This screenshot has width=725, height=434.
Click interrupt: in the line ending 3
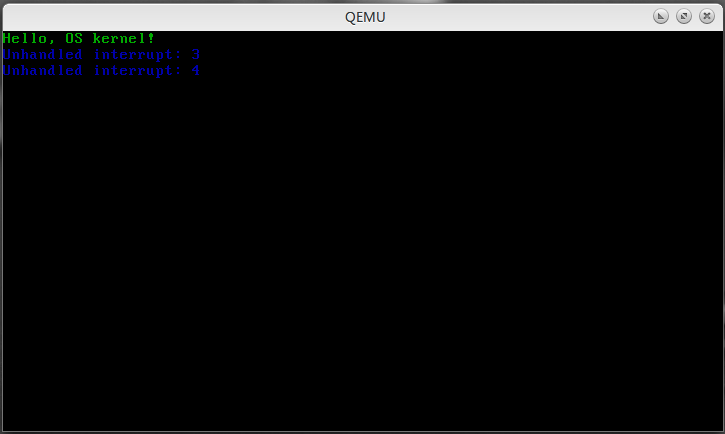(138, 55)
